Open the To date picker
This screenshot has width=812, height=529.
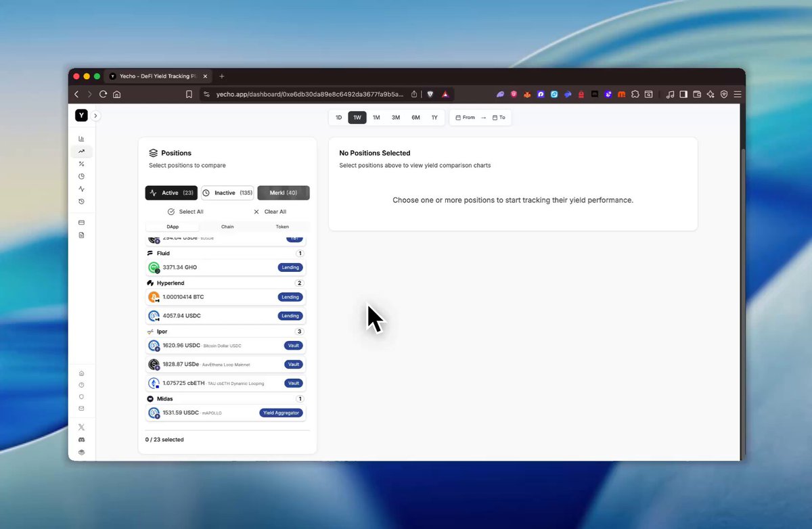pos(499,118)
